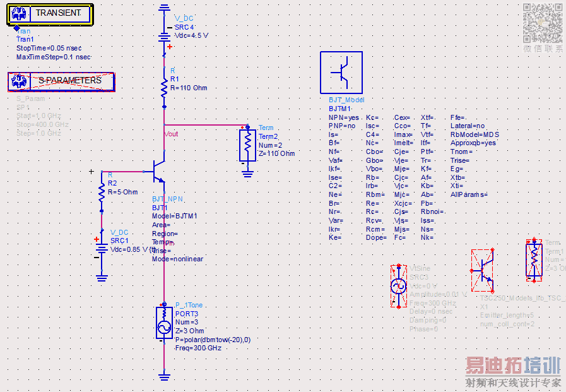Select the V_DC battery symbol SRC1
This screenshot has width=566, height=392.
[x=102, y=248]
